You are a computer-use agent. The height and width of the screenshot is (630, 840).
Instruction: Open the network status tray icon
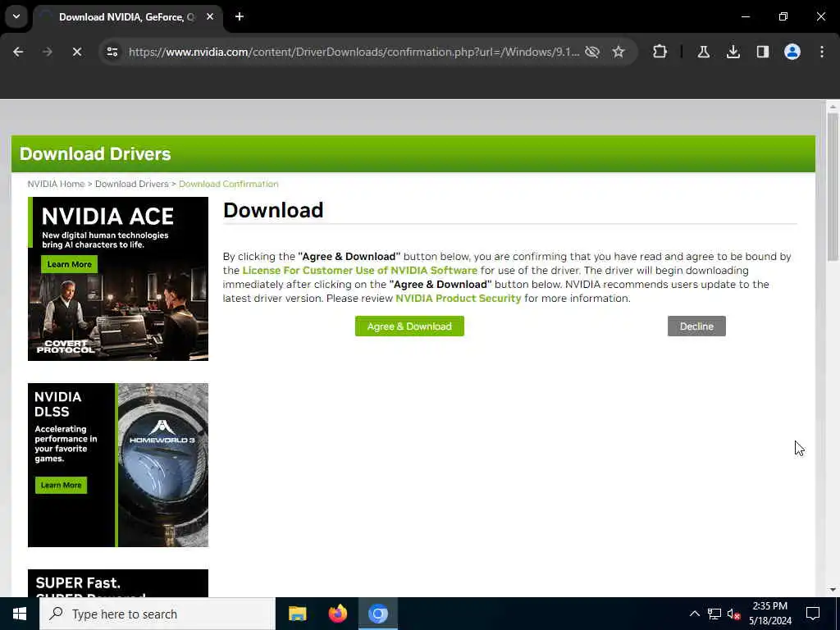pyautogui.click(x=714, y=614)
